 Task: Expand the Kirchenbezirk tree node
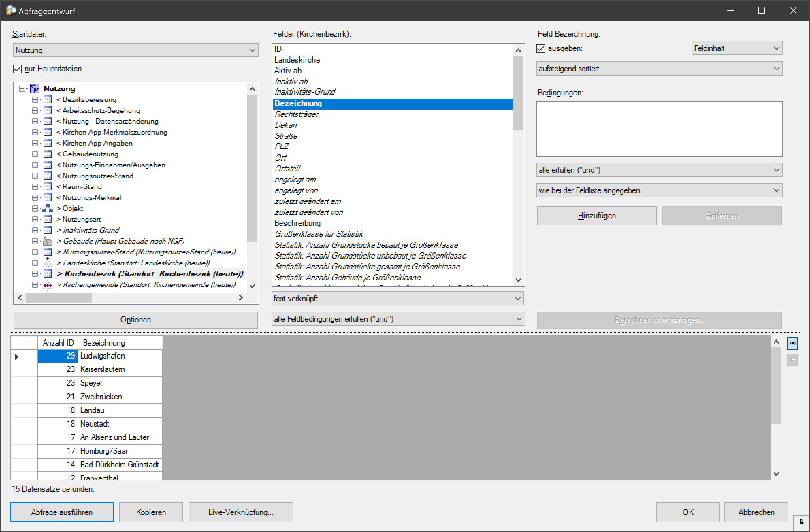[x=35, y=274]
